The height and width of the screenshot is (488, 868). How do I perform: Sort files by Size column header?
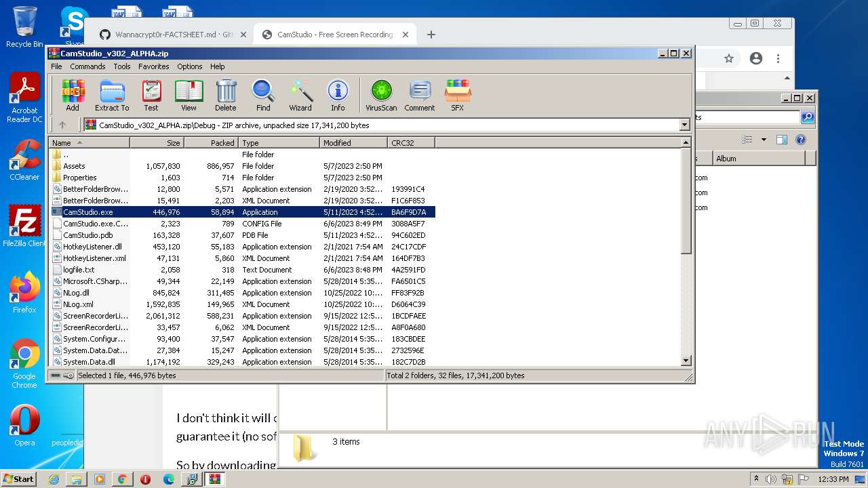157,143
